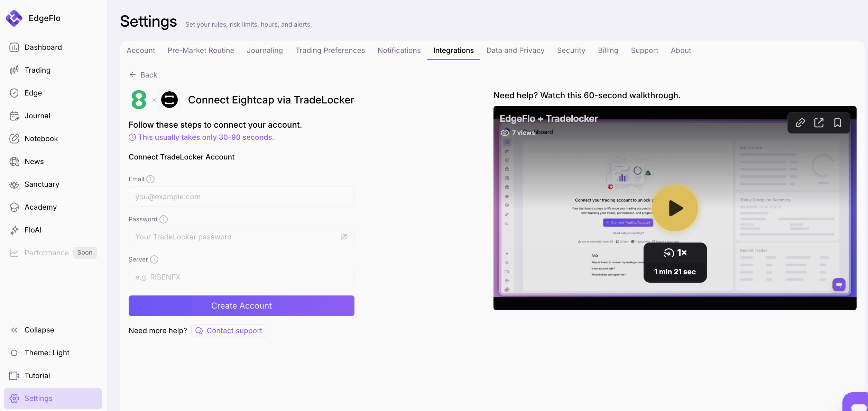This screenshot has width=868, height=411.
Task: Open the Trading Preferences tab
Action: tap(330, 51)
